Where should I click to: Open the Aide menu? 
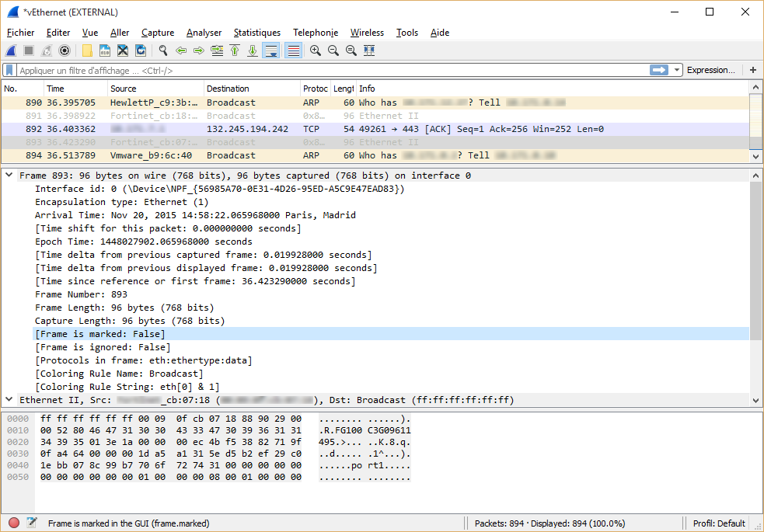[439, 33]
